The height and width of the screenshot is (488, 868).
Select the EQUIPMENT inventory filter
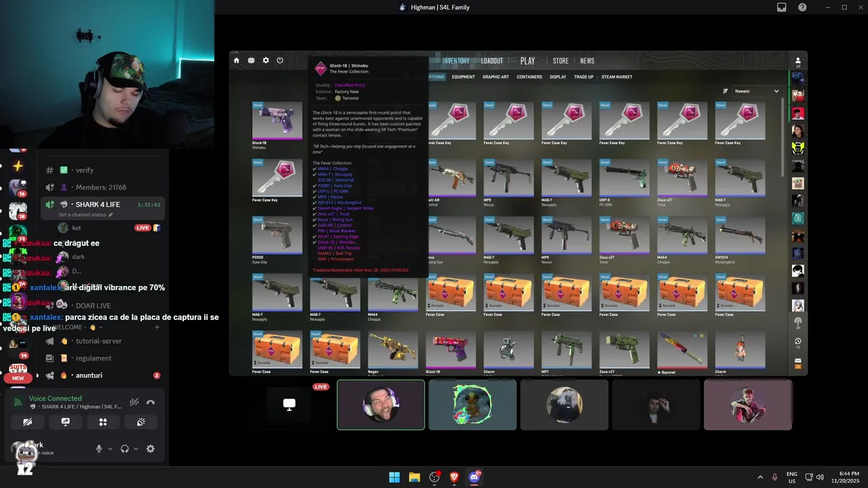click(463, 77)
